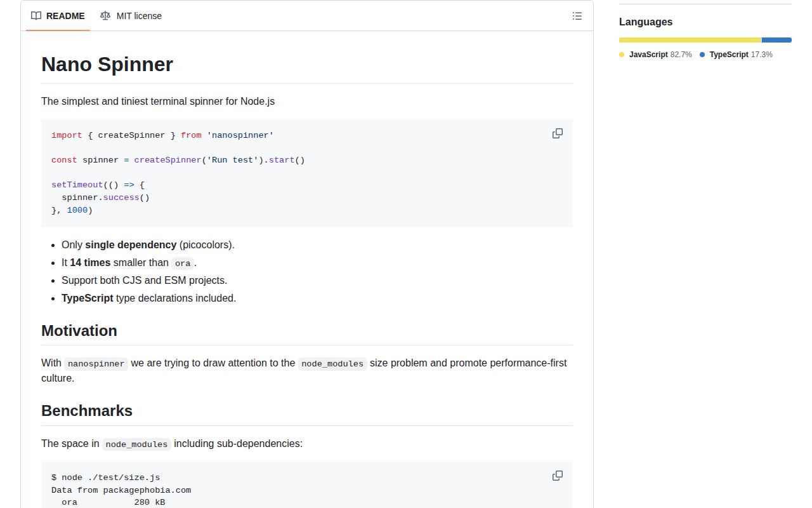Click the Languages sidebar heading
The height and width of the screenshot is (508, 812).
point(646,22)
